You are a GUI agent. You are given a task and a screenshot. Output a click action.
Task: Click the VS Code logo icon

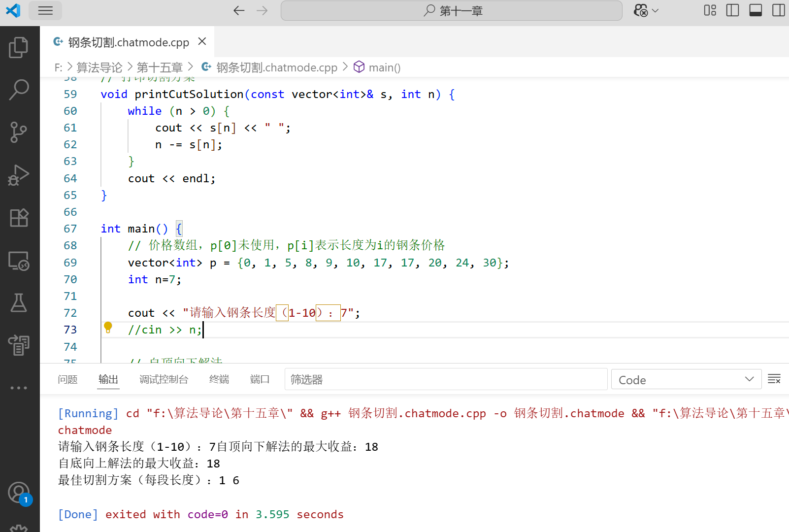click(x=13, y=10)
